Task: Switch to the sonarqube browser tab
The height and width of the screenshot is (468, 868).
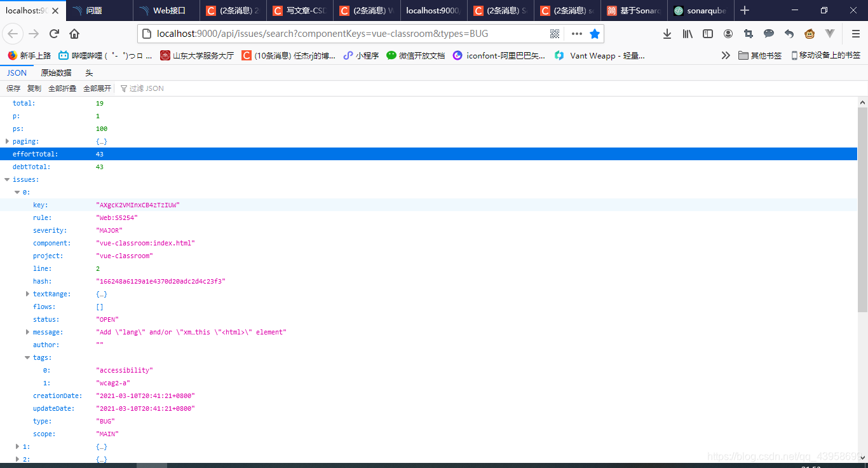Action: [x=700, y=10]
